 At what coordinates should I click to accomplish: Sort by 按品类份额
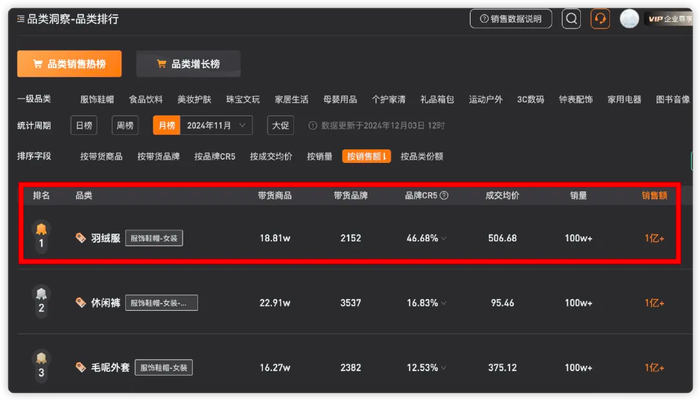[x=422, y=156]
